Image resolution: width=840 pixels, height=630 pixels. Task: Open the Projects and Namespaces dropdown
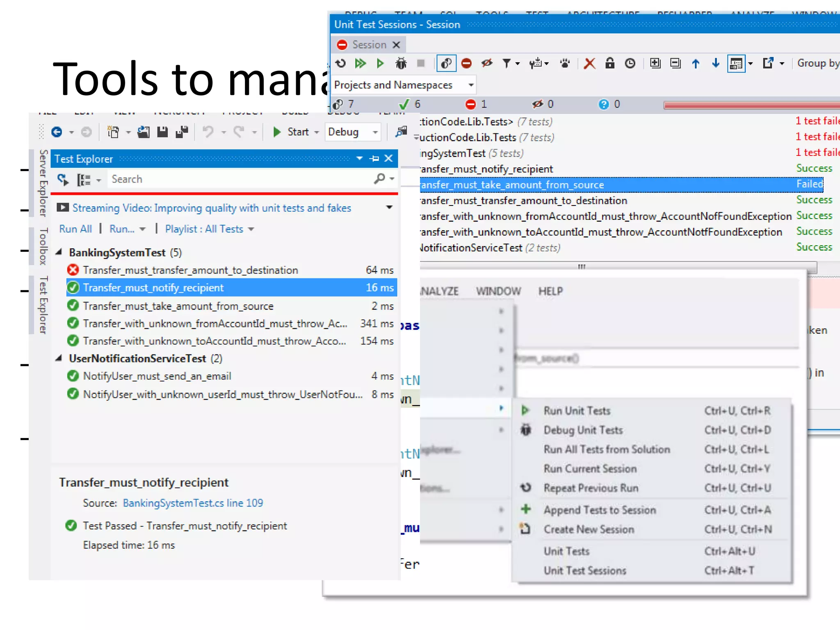(404, 85)
